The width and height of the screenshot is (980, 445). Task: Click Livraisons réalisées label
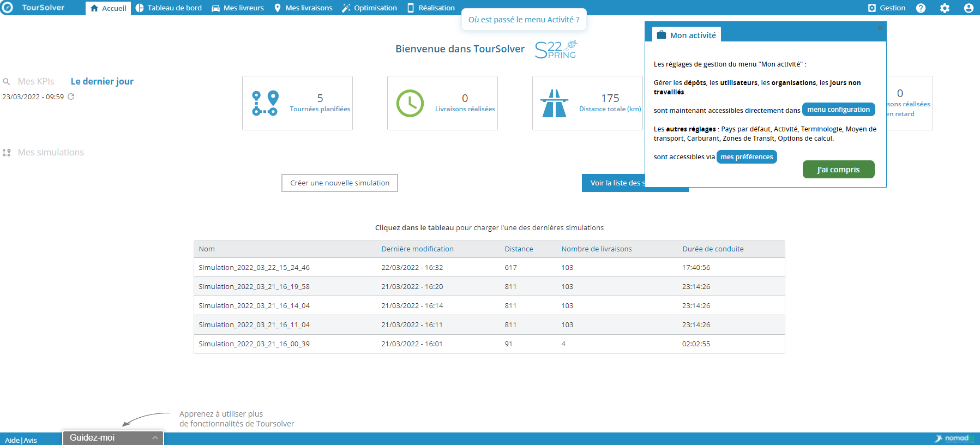point(465,109)
